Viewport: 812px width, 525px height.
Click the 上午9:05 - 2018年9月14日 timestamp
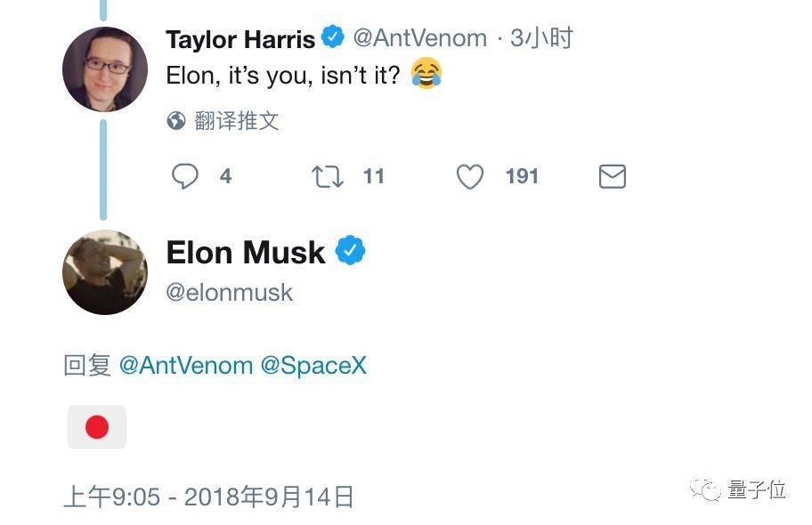(208, 497)
